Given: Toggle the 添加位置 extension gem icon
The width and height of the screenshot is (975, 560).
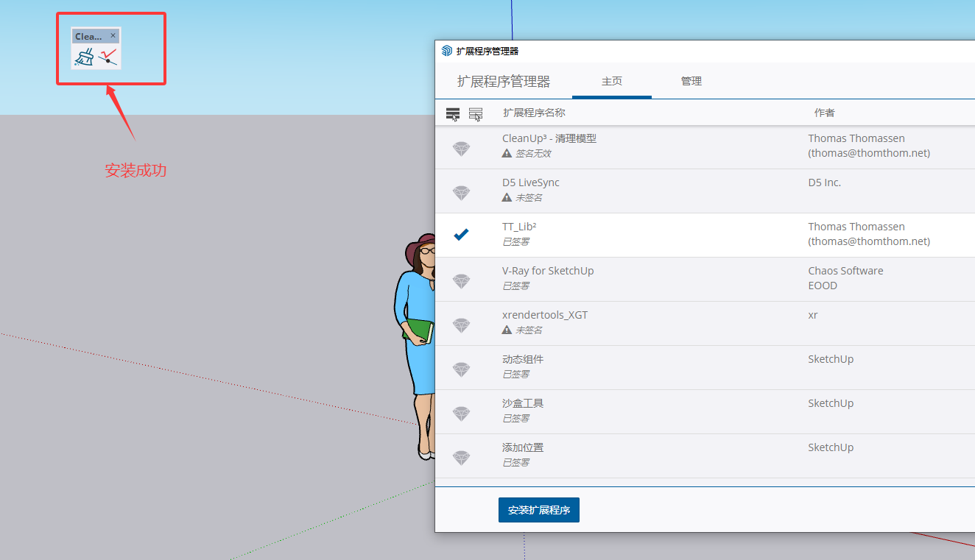Looking at the screenshot, I should pos(461,458).
